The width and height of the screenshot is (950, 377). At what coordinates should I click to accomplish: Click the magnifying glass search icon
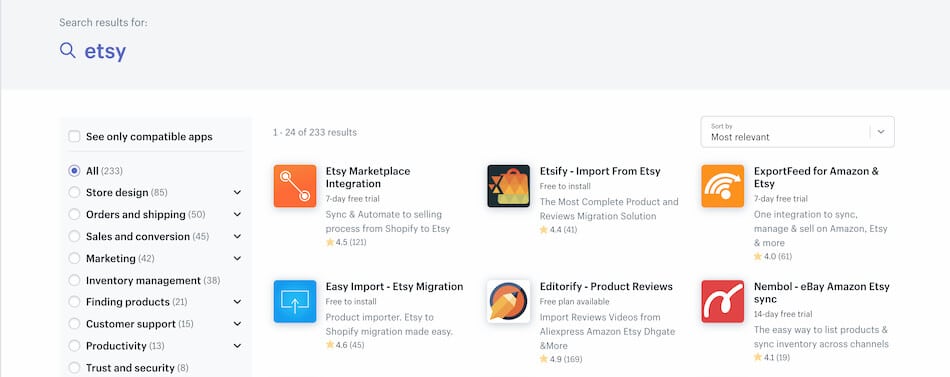click(x=68, y=51)
